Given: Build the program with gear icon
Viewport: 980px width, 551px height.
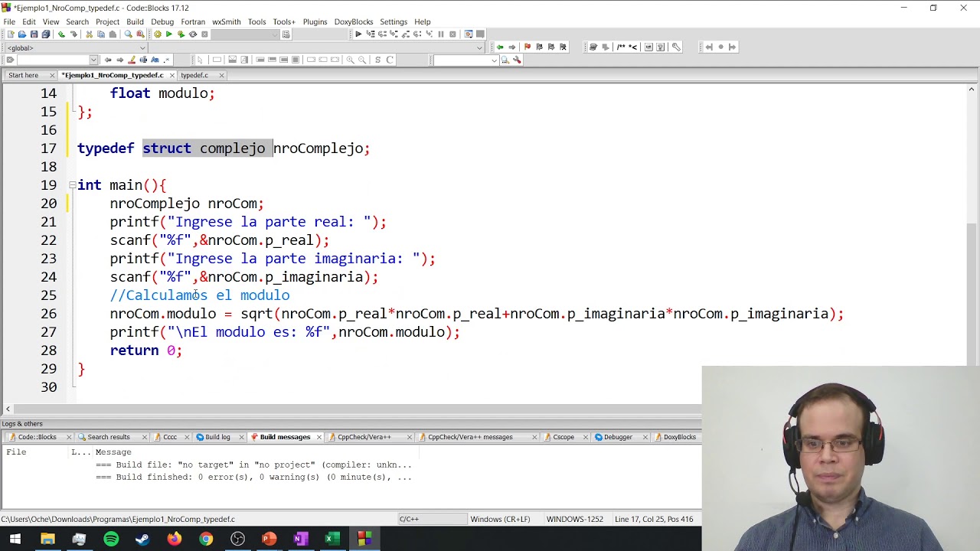Looking at the screenshot, I should [x=158, y=34].
